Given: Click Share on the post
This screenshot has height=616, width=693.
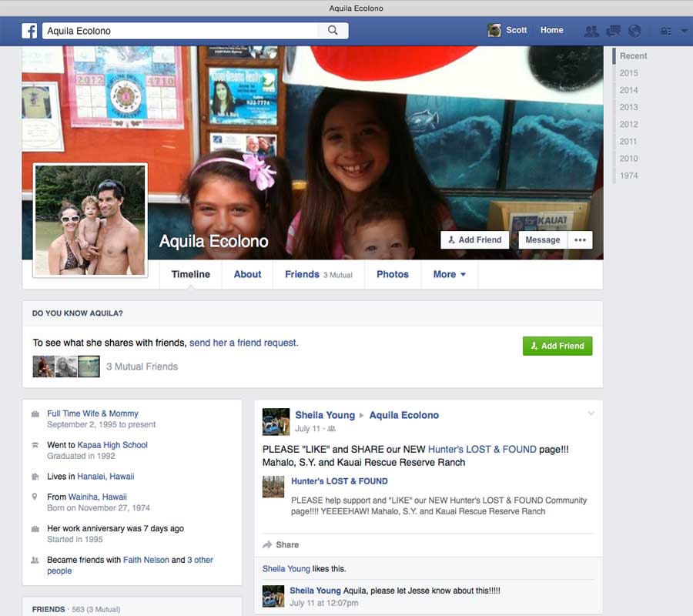Looking at the screenshot, I should [x=281, y=545].
